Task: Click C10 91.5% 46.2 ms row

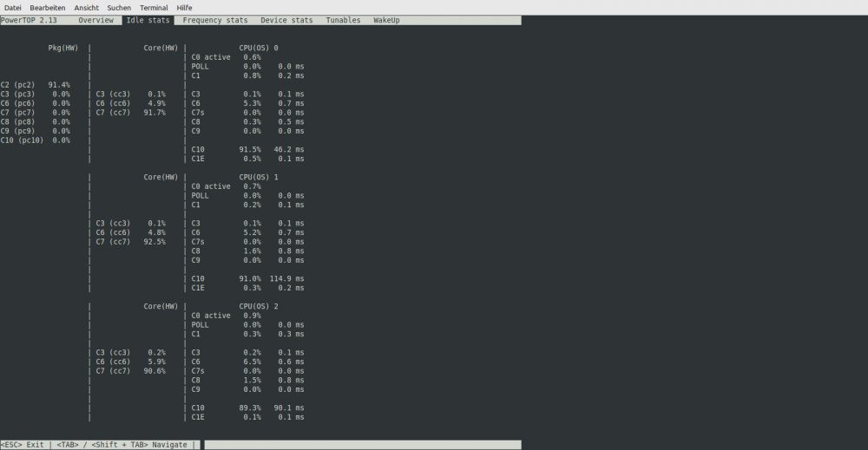Action: pyautogui.click(x=247, y=150)
